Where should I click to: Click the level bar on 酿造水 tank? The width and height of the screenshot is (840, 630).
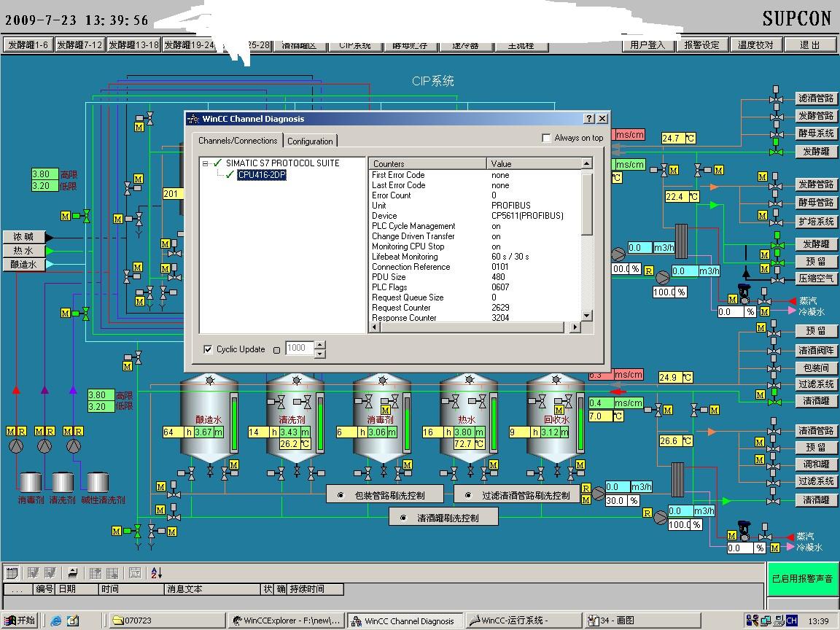tap(234, 422)
